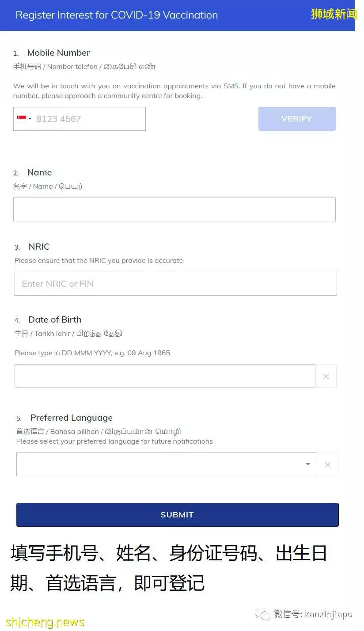This screenshot has width=364, height=631.
Task: Click the 狮城新闻 logo at top right
Action: 334,14
